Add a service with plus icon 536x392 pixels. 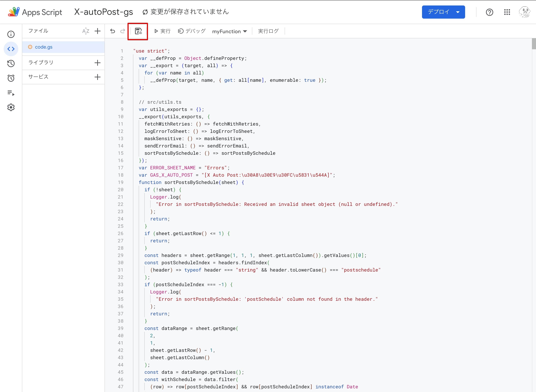[x=97, y=77]
